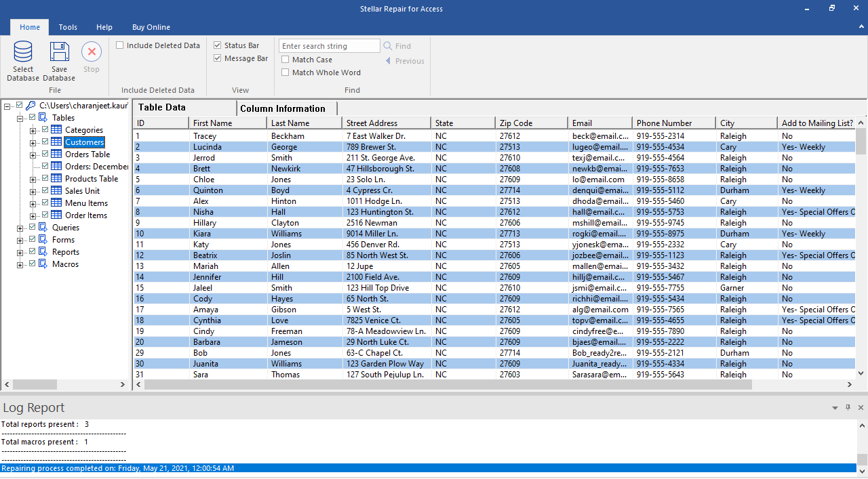Enable the Include Deleted Data checkbox
This screenshot has width=868, height=479.
pyautogui.click(x=120, y=45)
